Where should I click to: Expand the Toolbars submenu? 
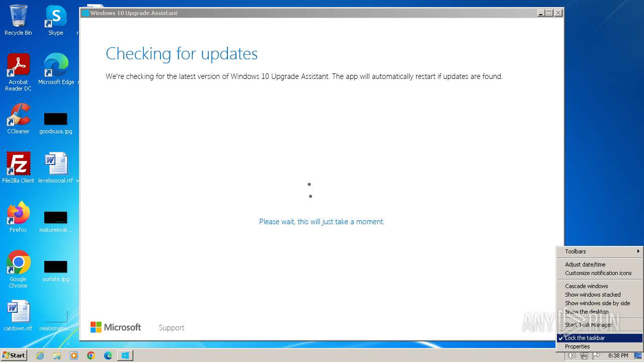coord(599,251)
